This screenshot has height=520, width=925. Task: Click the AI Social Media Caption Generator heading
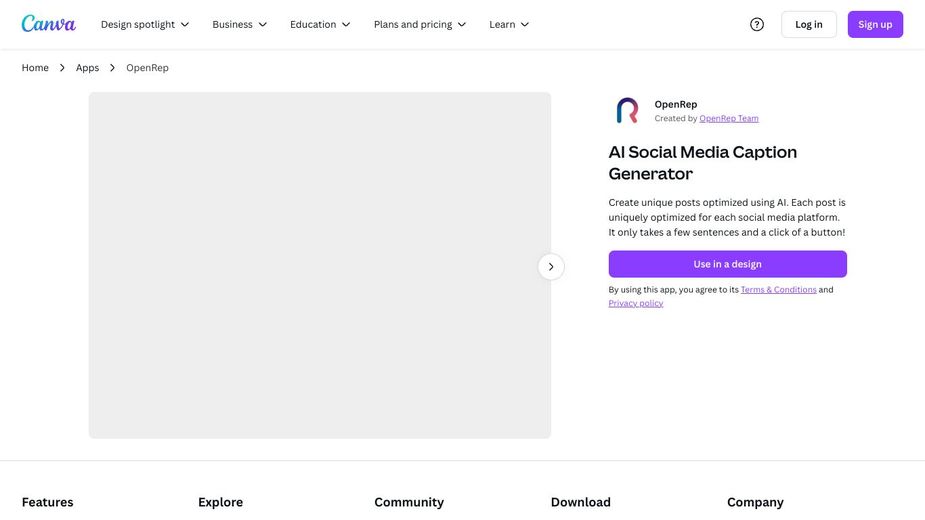click(702, 163)
